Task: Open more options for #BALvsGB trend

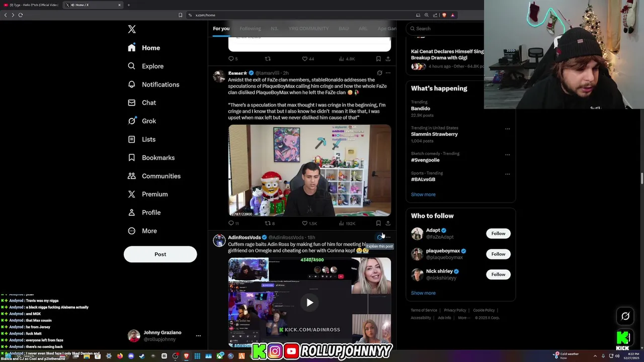Action: pyautogui.click(x=507, y=174)
